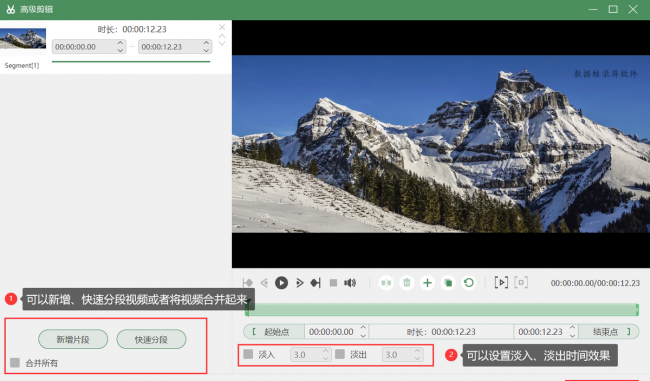Viewport: 650px width, 381px height.
Task: Click the video preview mountain image
Action: click(x=441, y=144)
